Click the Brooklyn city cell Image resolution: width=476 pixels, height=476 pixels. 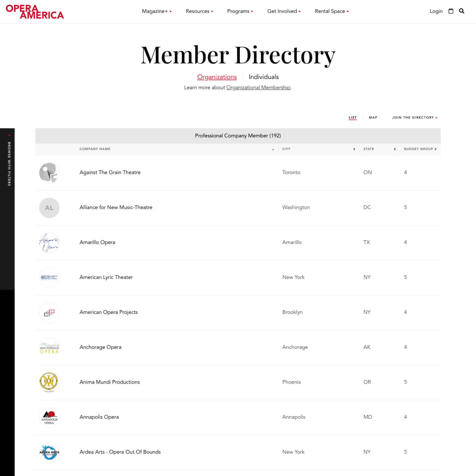292,312
